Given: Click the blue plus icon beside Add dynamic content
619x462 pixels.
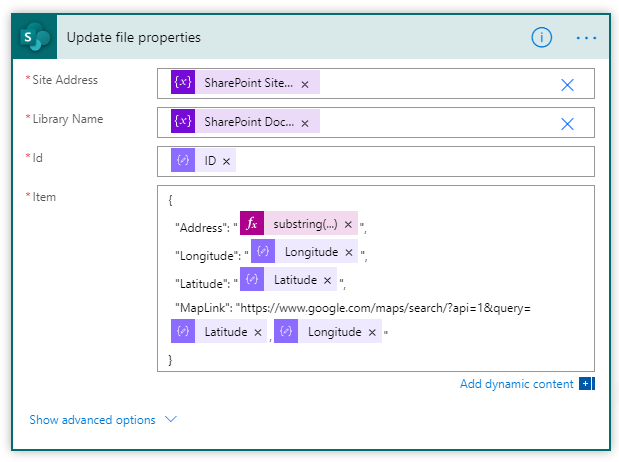Looking at the screenshot, I should point(586,384).
